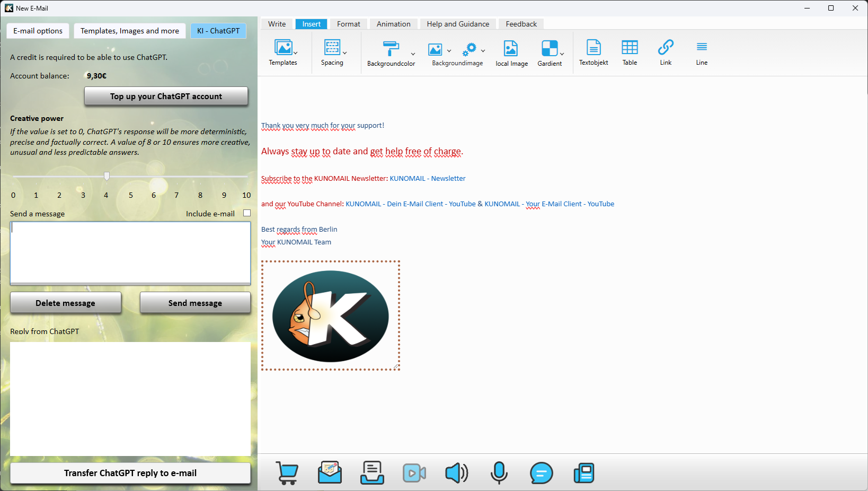Click Top up your ChatGPT account

coord(166,96)
